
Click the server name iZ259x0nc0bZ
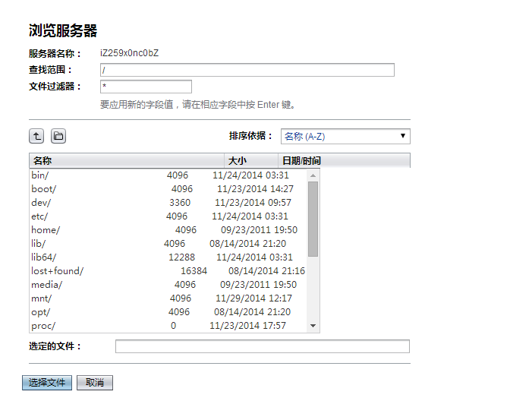point(129,53)
